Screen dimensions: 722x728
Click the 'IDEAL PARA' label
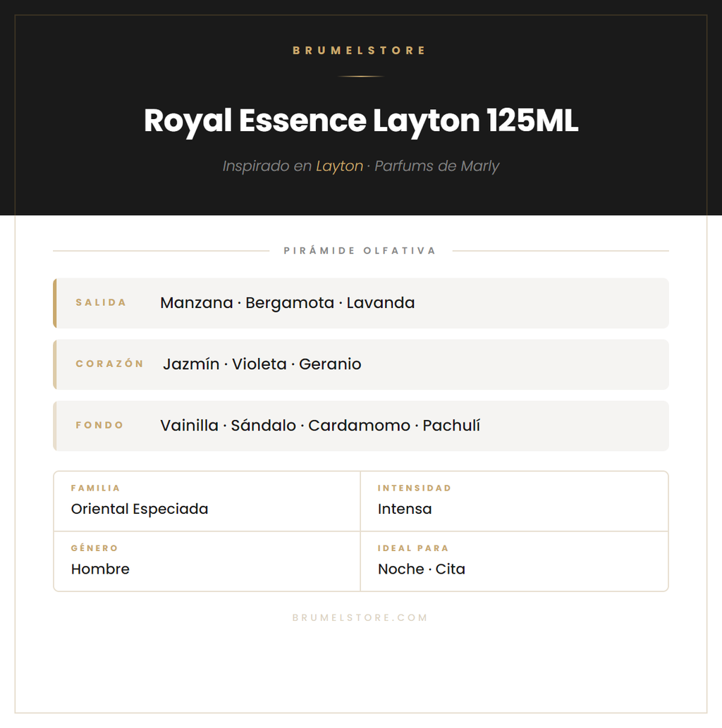click(x=413, y=548)
